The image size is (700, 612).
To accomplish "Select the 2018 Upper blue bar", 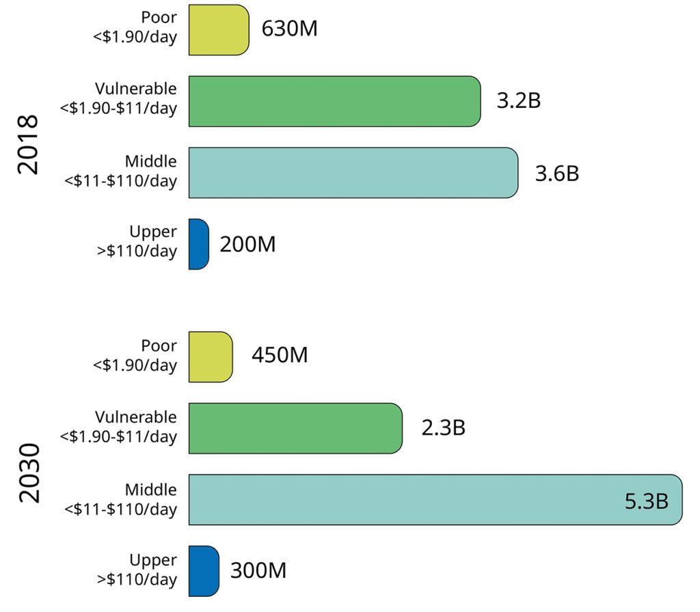I will [199, 244].
